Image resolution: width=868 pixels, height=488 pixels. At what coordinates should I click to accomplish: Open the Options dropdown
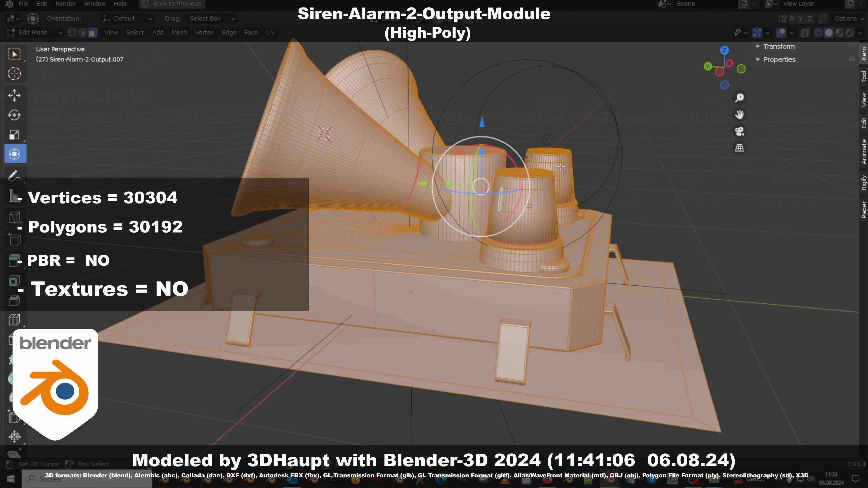(x=848, y=19)
